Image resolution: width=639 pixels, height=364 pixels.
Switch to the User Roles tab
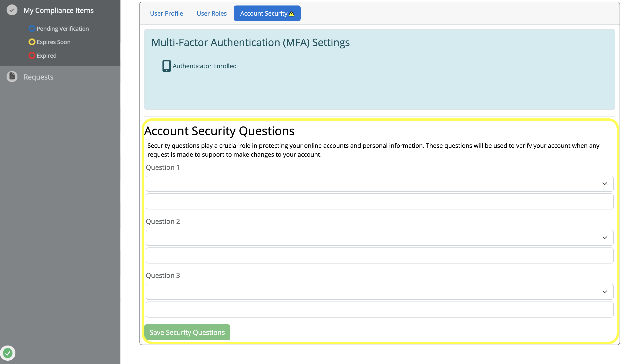click(x=212, y=14)
